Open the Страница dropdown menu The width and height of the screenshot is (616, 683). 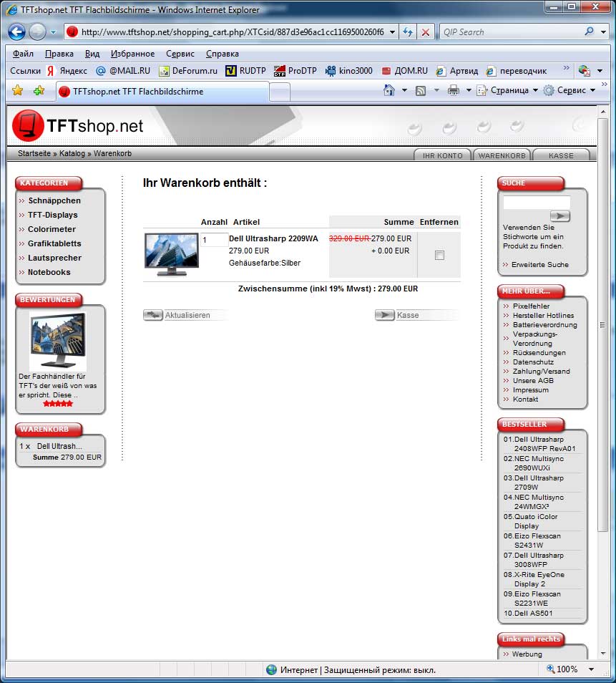coord(507,90)
